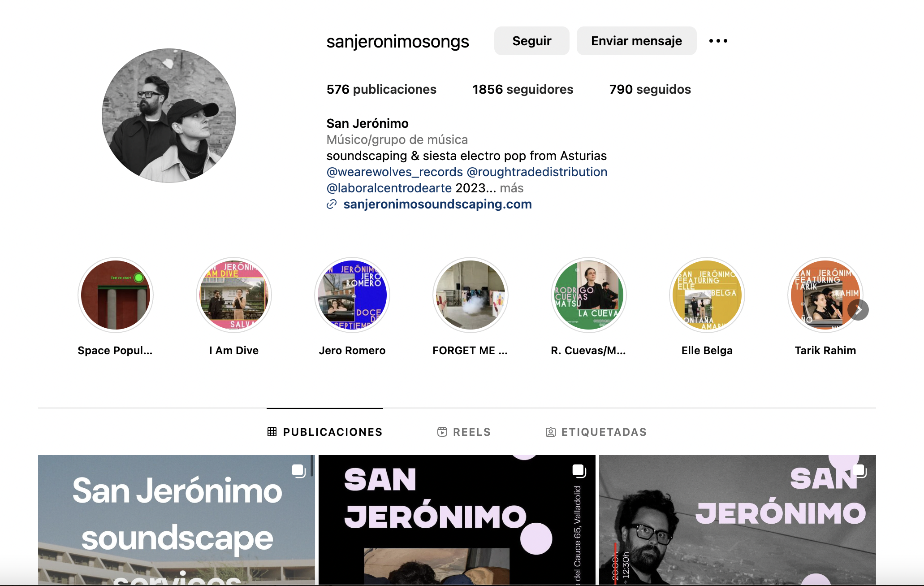Click the link chain icon beside website
This screenshot has height=586, width=924.
332,204
